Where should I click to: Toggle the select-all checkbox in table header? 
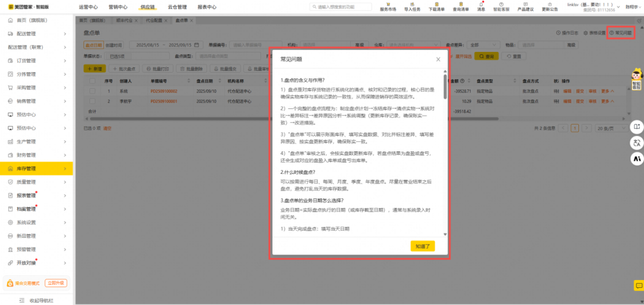pyautogui.click(x=92, y=81)
